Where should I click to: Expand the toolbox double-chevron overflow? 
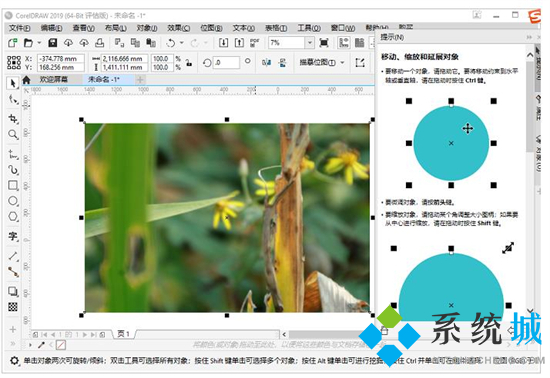pos(13,344)
